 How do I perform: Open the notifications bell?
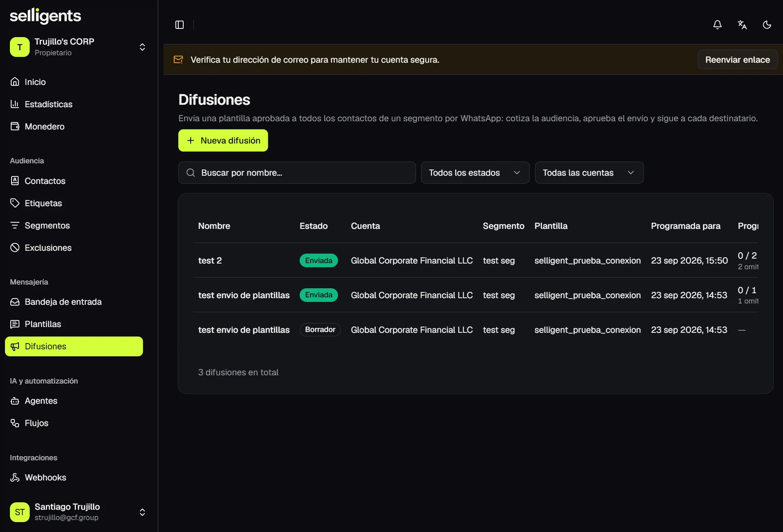coord(717,25)
